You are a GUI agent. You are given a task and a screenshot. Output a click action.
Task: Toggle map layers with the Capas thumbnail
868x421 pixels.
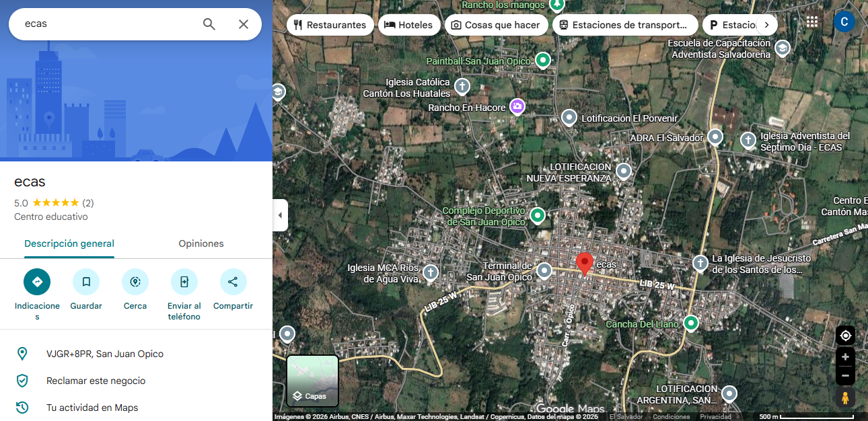[313, 381]
